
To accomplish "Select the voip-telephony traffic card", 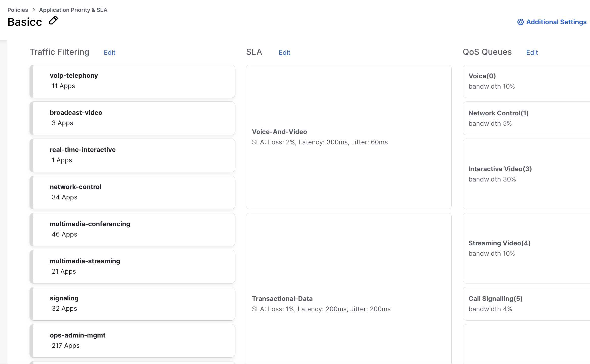I will 133,81.
